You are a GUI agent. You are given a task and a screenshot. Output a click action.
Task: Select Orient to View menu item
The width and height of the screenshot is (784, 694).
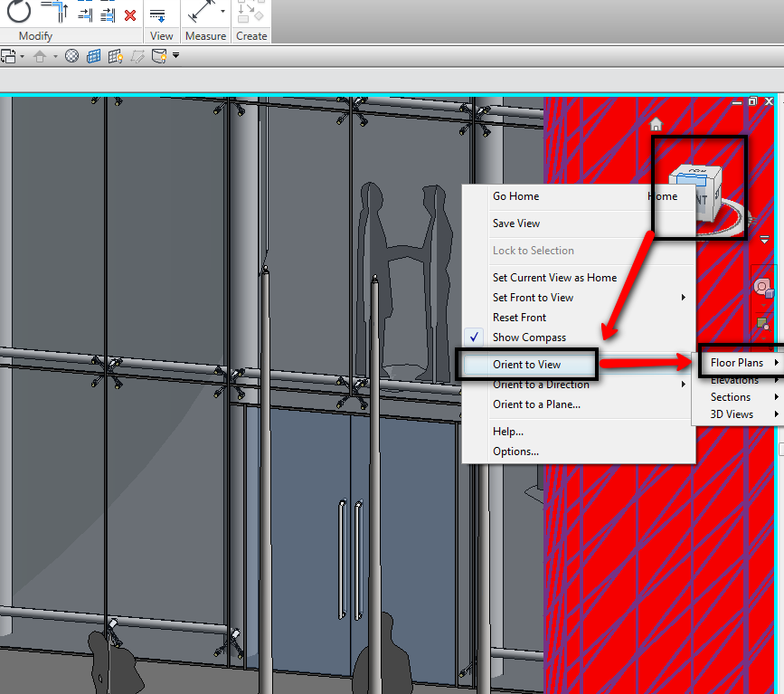tap(527, 365)
